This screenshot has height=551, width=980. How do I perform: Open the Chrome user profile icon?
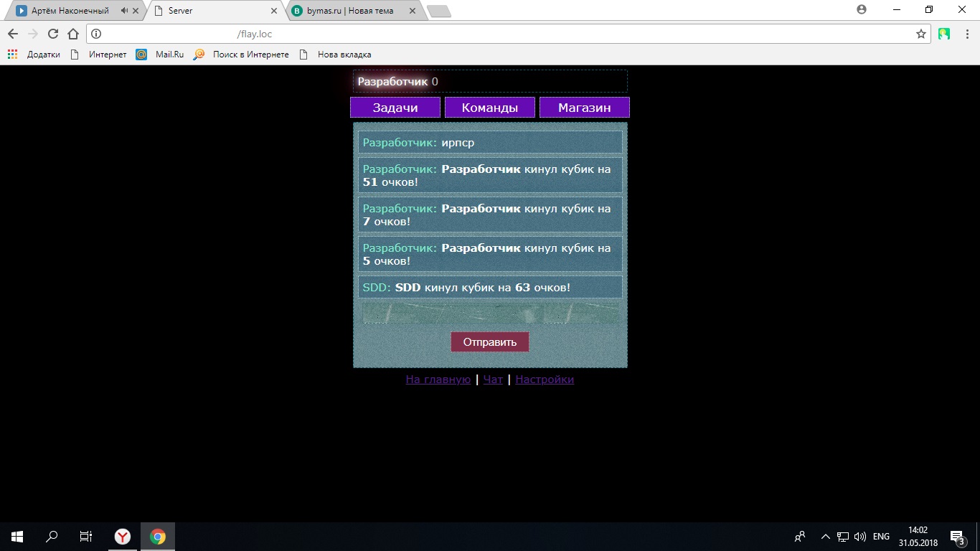(862, 10)
